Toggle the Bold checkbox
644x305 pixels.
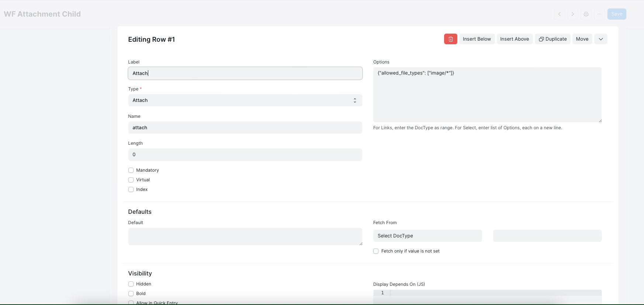tap(131, 294)
